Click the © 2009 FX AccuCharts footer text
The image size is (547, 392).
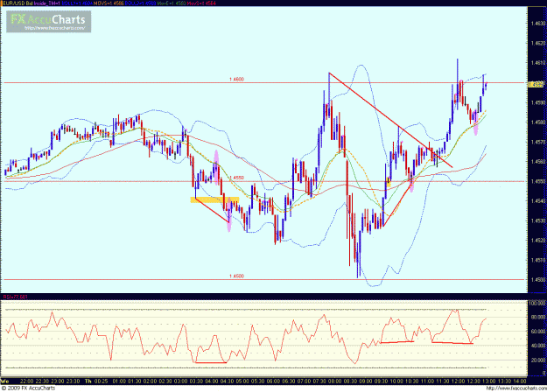point(28,388)
